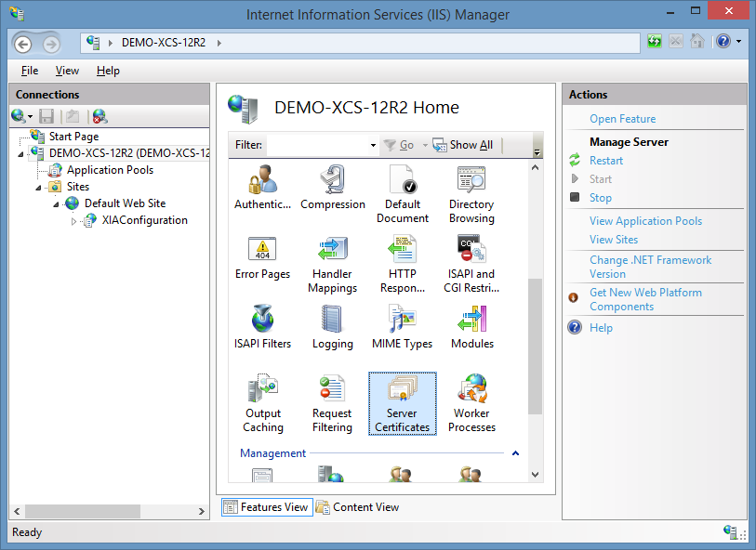Click Change .NET Framework Version link
The height and width of the screenshot is (550, 756).
[650, 267]
